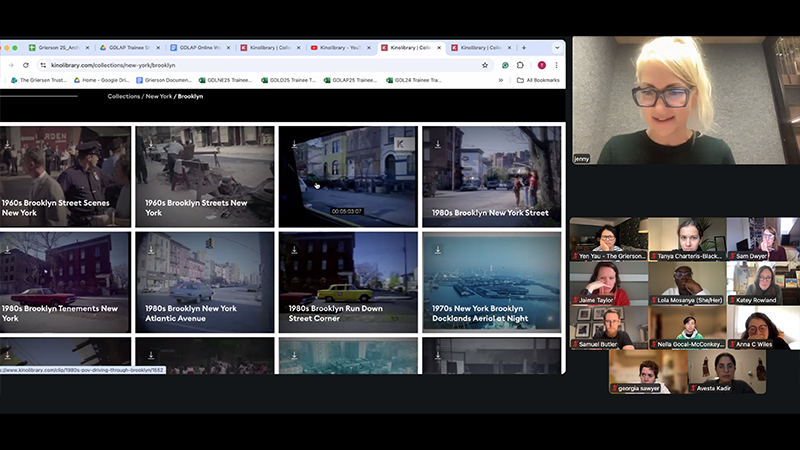This screenshot has width=800, height=450.
Task: Click download icon on 1960s Brooklyn Street Scenes
Action: 7,144
